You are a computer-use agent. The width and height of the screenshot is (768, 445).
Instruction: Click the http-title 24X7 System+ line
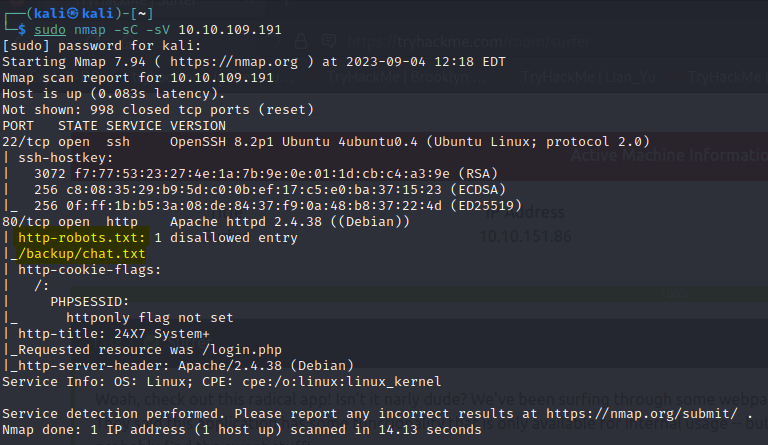tap(110, 333)
